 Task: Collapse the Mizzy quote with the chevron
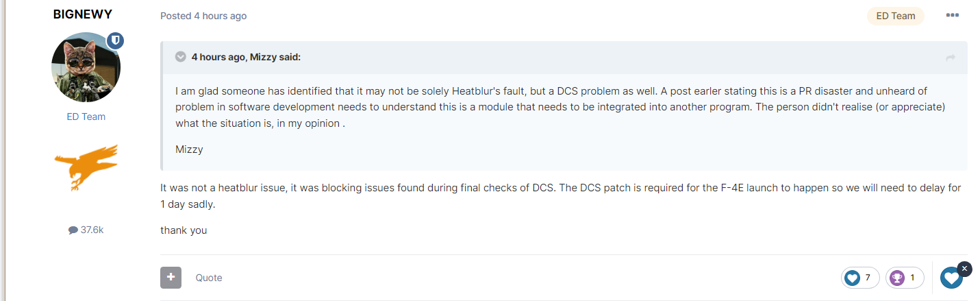(x=181, y=57)
